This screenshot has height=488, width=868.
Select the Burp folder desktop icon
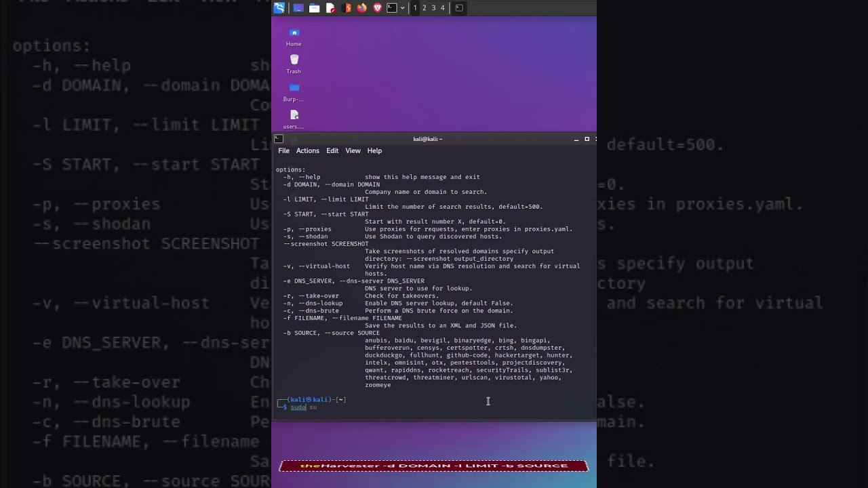click(294, 92)
